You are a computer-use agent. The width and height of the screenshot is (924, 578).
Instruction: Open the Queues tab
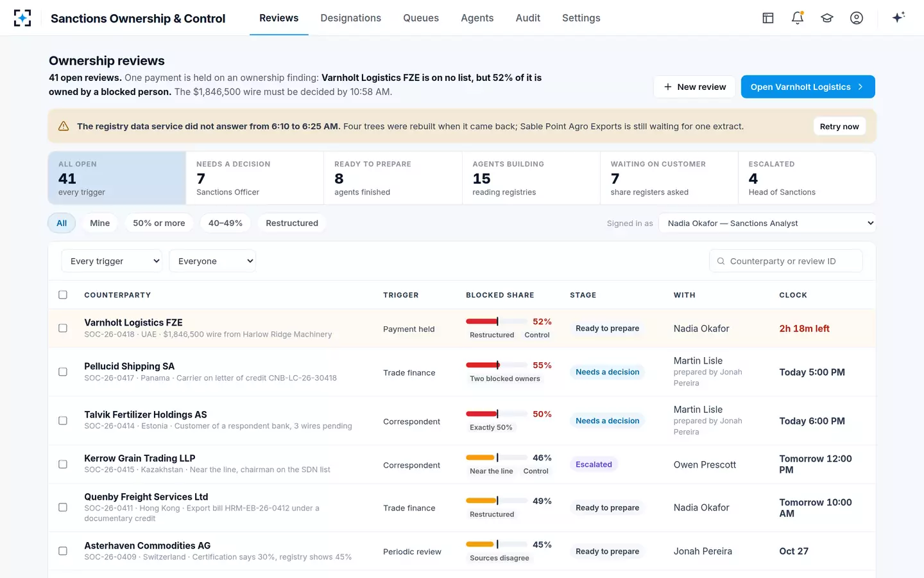pos(421,18)
